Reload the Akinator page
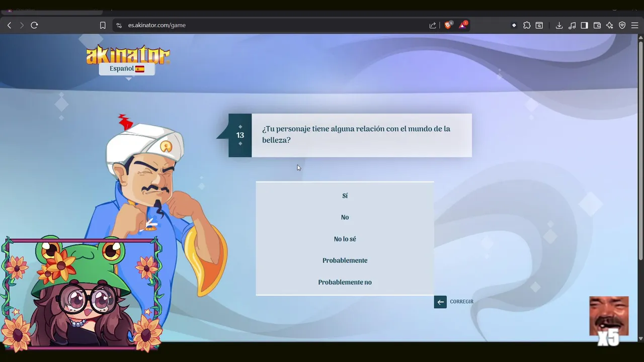 [34, 25]
